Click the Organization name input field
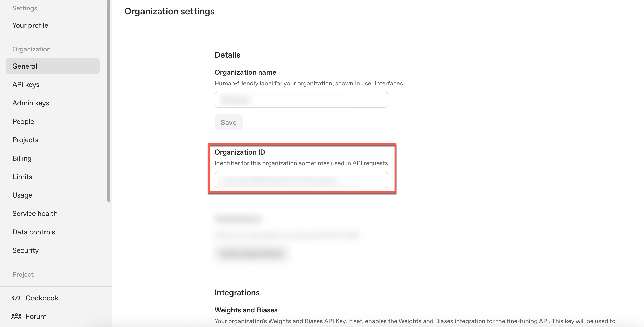Screen dimensions: 644x327 click(301, 100)
